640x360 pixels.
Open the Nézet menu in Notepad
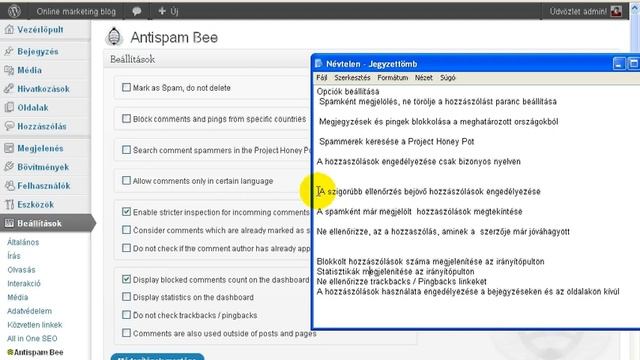[423, 78]
